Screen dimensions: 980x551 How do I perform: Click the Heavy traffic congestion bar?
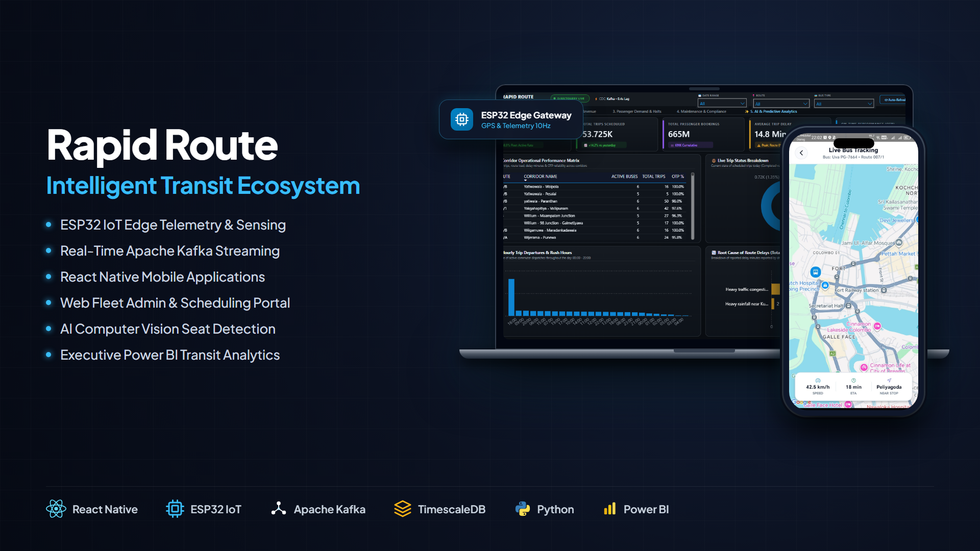click(775, 289)
